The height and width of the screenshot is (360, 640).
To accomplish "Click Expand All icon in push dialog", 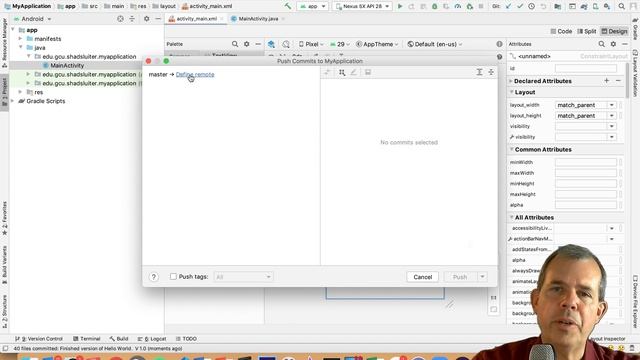I will [479, 72].
